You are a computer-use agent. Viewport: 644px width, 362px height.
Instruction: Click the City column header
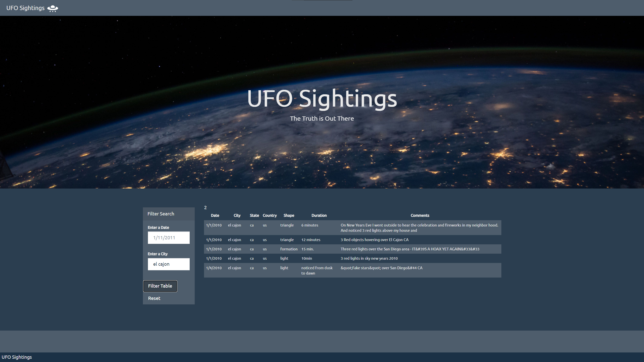pyautogui.click(x=237, y=215)
